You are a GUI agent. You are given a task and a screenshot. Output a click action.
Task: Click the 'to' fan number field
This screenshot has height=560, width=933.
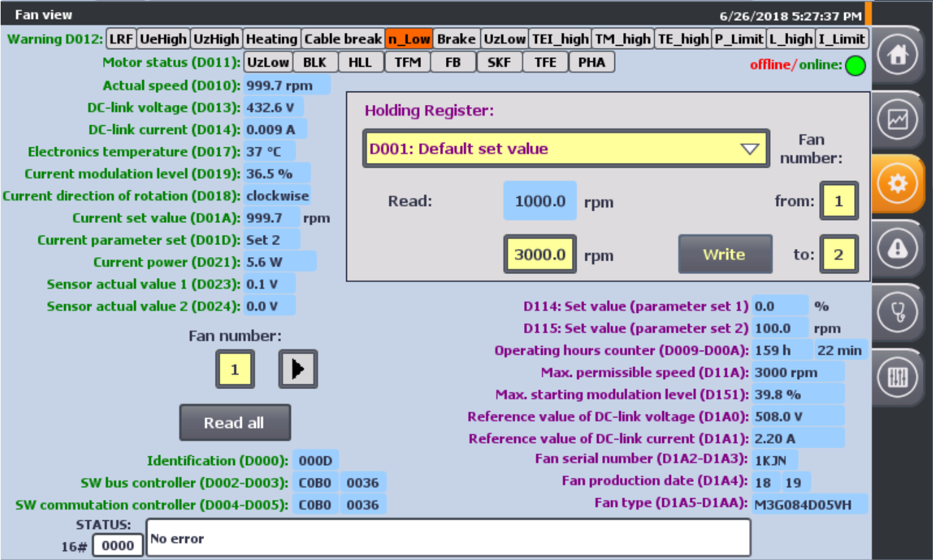pyautogui.click(x=839, y=254)
